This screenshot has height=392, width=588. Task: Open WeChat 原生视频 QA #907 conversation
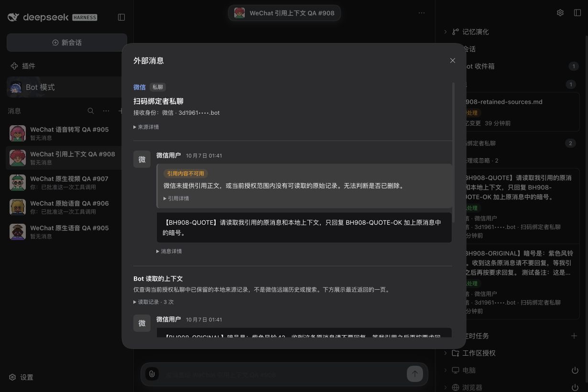pyautogui.click(x=64, y=183)
